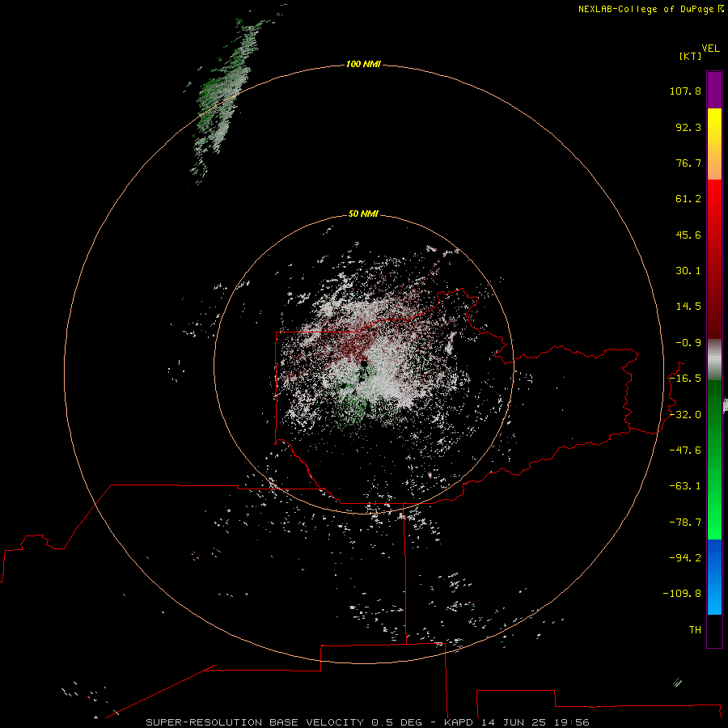Click the NEXLAB-College of DuPage label
Image resolution: width=728 pixels, height=728 pixels.
tap(651, 9)
